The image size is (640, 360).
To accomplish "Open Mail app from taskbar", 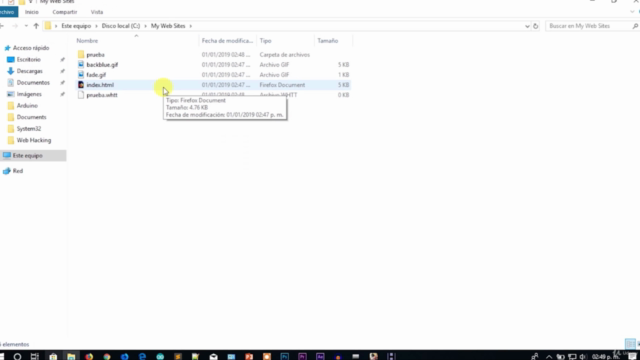I will tap(213, 356).
